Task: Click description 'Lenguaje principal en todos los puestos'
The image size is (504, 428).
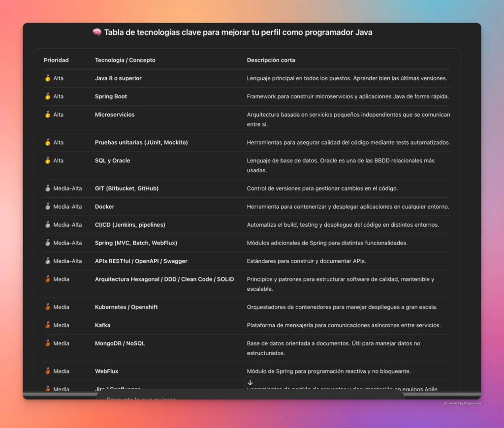Action: coord(347,78)
